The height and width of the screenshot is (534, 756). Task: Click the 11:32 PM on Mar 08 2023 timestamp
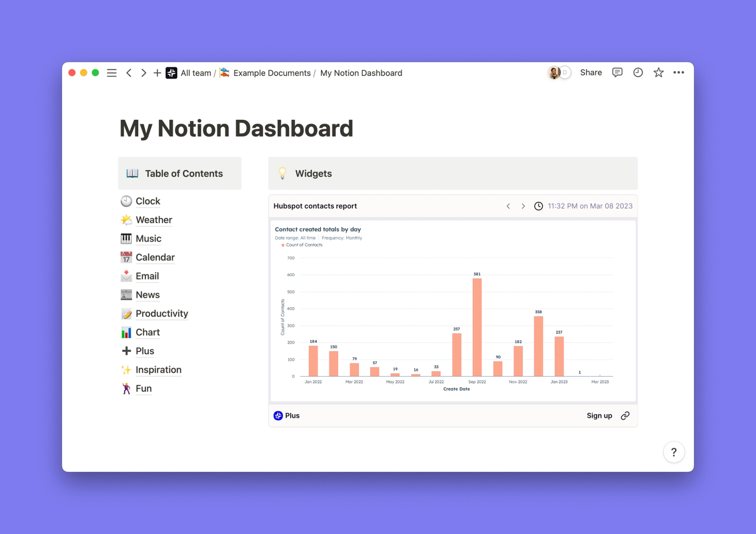coord(590,206)
